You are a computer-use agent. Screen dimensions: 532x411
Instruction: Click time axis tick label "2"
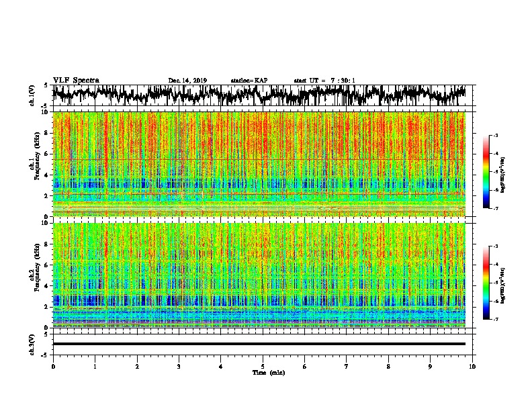coord(137,367)
